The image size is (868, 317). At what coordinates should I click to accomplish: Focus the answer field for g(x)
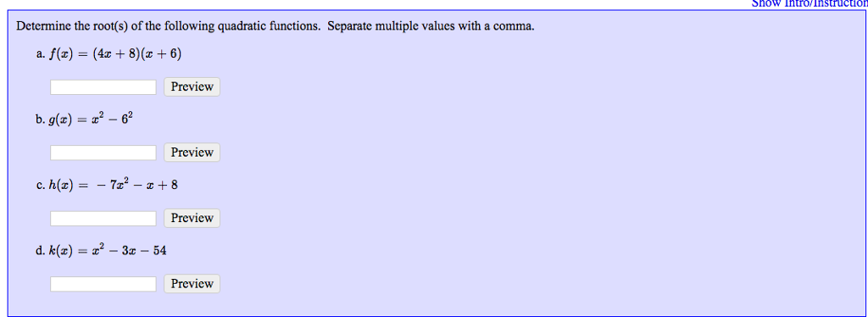103,153
